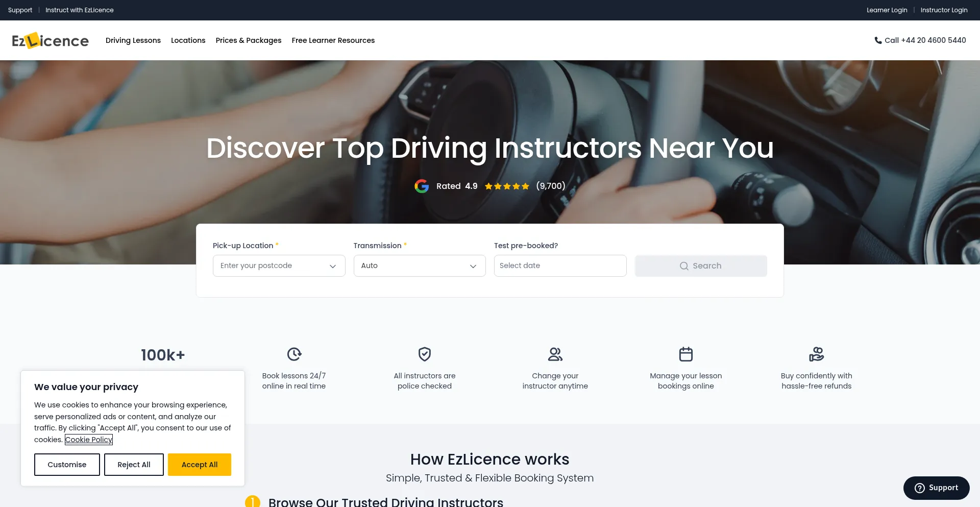Open the floating Support chat button

[x=936, y=488]
